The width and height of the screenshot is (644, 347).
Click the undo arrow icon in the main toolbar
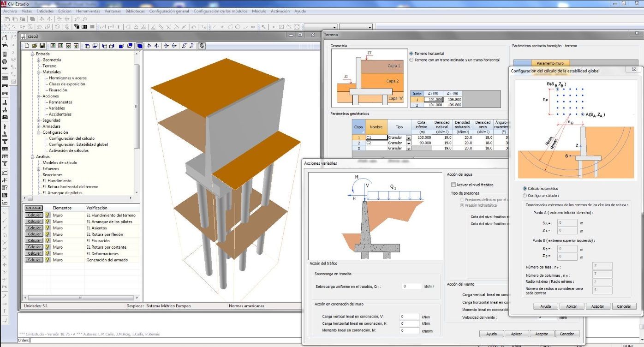(x=193, y=27)
